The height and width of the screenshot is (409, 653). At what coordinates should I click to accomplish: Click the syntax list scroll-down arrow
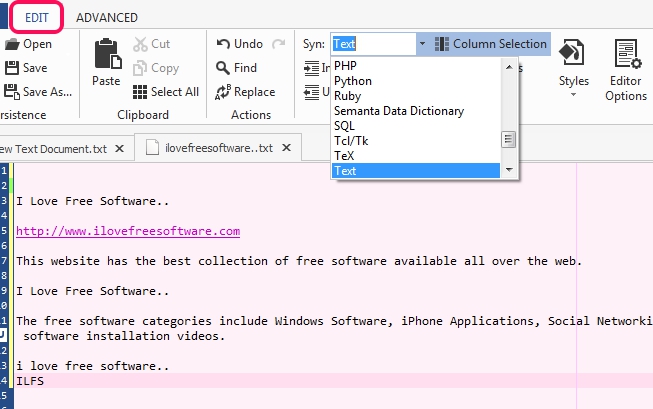(508, 170)
